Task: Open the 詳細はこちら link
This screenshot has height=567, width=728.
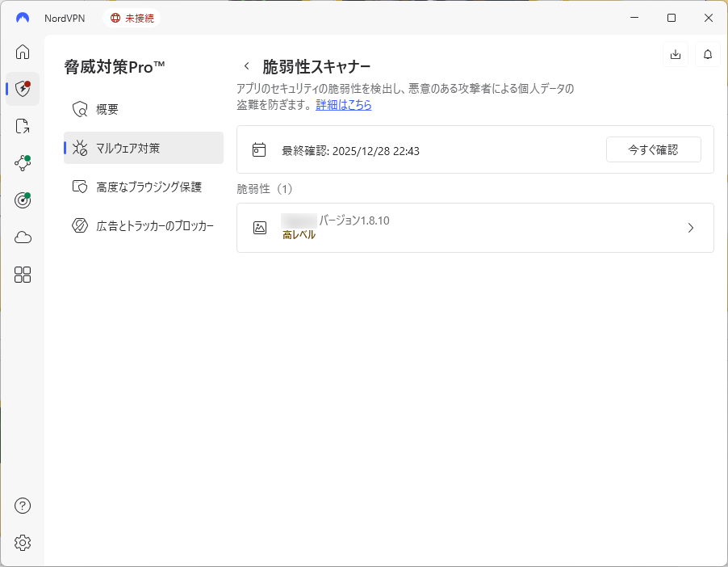Action: pyautogui.click(x=343, y=105)
